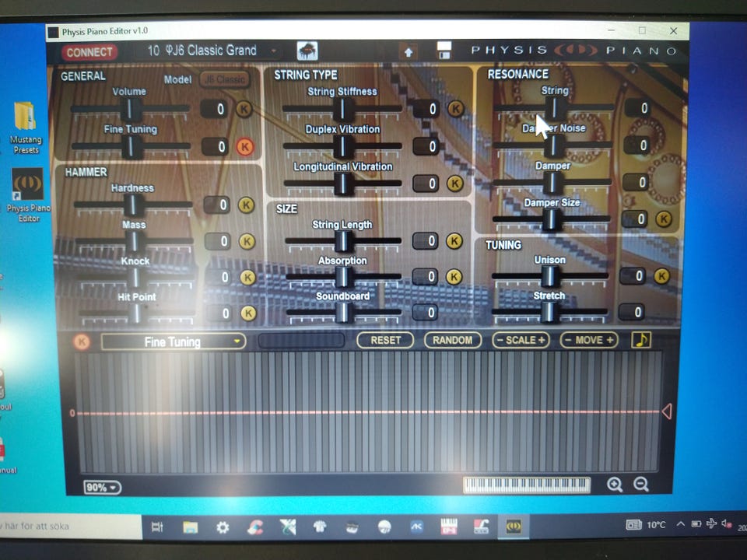Click the Soundboard slider handle
The height and width of the screenshot is (560, 747).
click(x=342, y=313)
